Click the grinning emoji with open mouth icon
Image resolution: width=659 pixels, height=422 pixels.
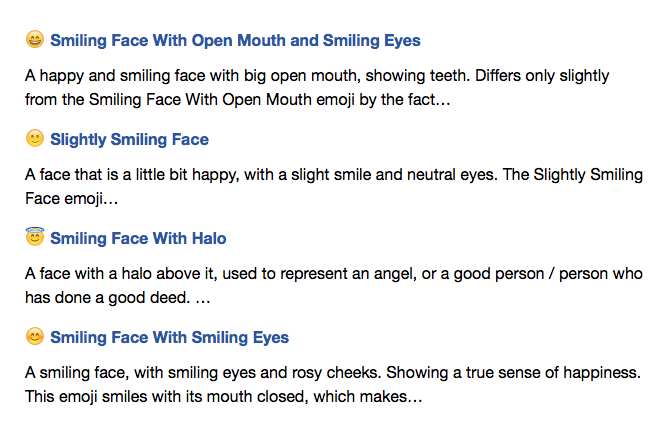35,39
